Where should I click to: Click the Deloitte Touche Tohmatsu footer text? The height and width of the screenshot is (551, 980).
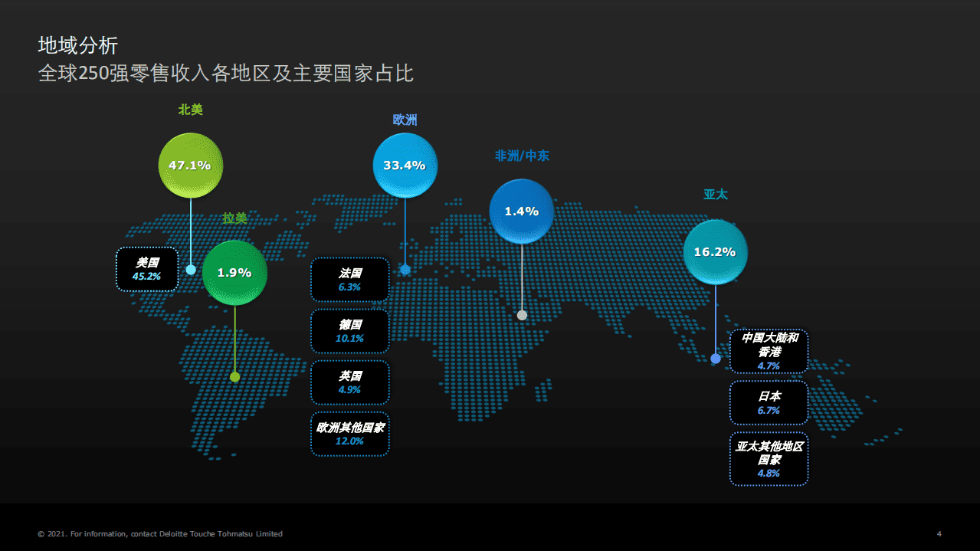pyautogui.click(x=160, y=533)
